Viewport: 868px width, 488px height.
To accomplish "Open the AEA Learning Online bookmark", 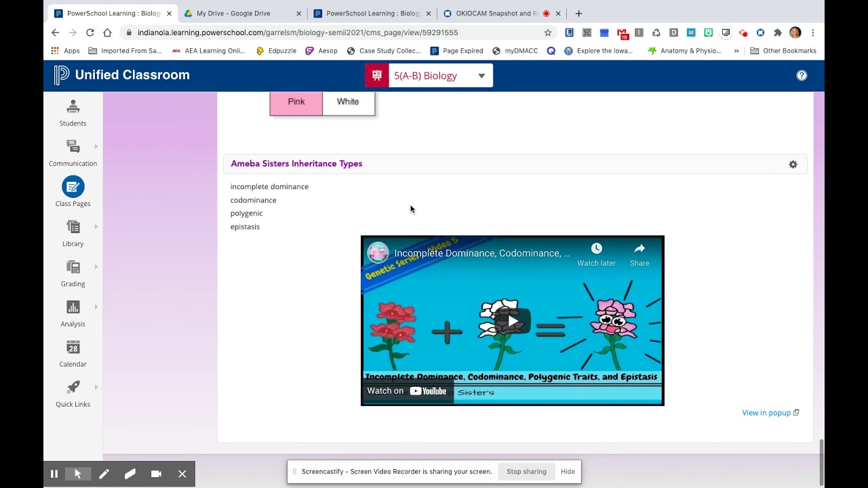I will coord(208,51).
